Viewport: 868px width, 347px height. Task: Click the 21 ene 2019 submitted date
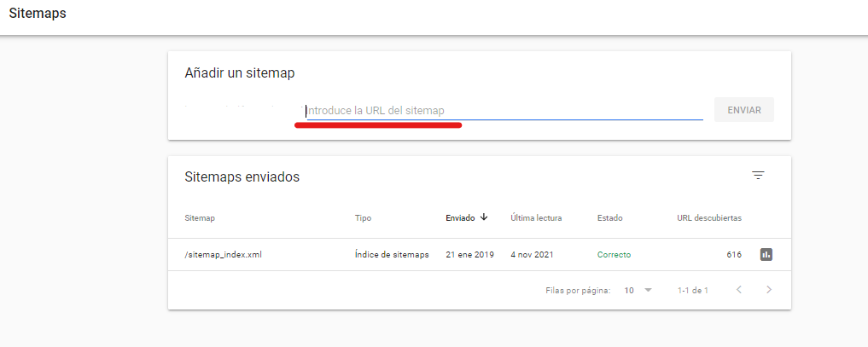tap(469, 254)
